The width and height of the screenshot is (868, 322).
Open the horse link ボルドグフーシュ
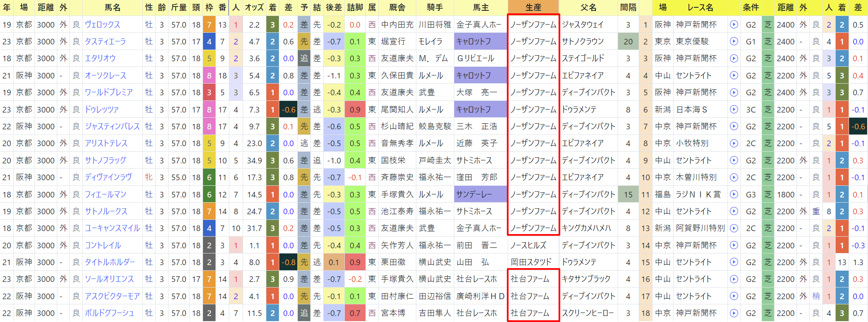[x=109, y=313]
